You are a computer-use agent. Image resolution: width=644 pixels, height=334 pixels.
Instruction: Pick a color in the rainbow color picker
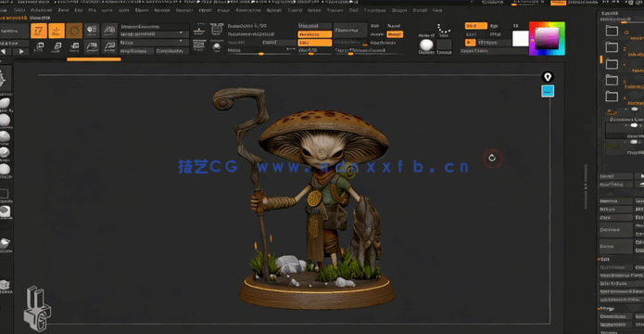point(547,39)
